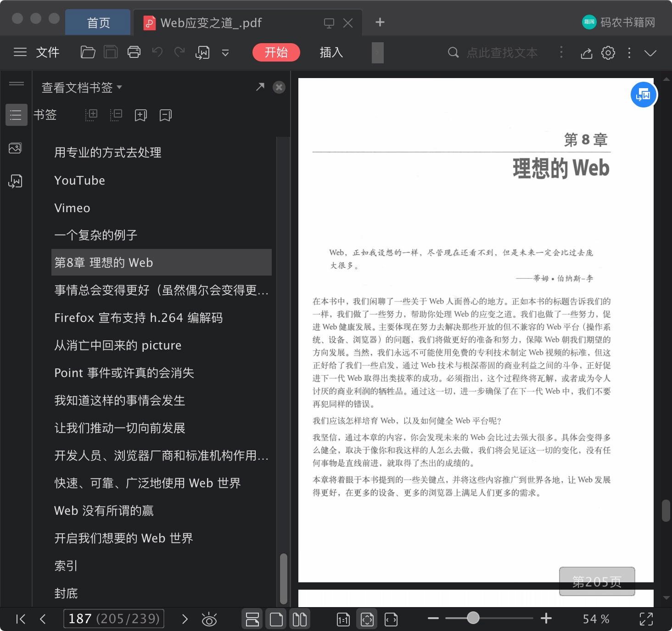This screenshot has height=631, width=672.
Task: Open the thumbnails sidebar icon
Action: (x=16, y=148)
